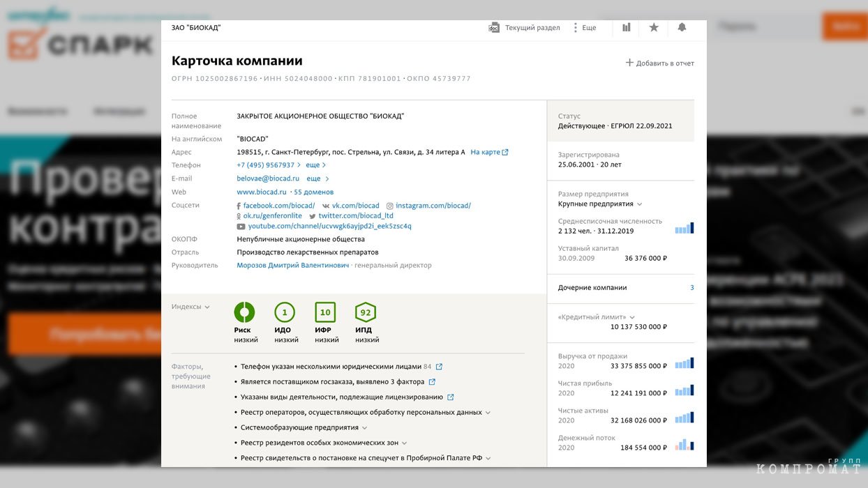Click plus icon of Добавить в отчет
Screen dimensions: 868x488
tap(629, 63)
